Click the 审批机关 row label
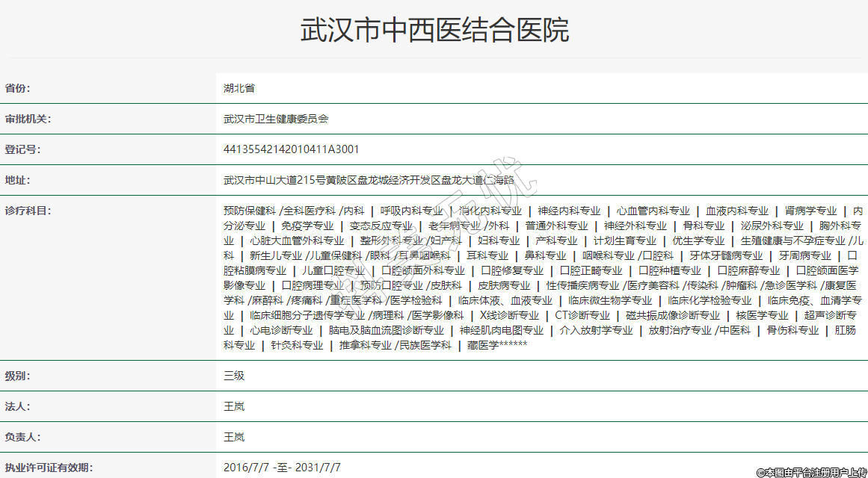Image resolution: width=868 pixels, height=478 pixels. (x=28, y=119)
